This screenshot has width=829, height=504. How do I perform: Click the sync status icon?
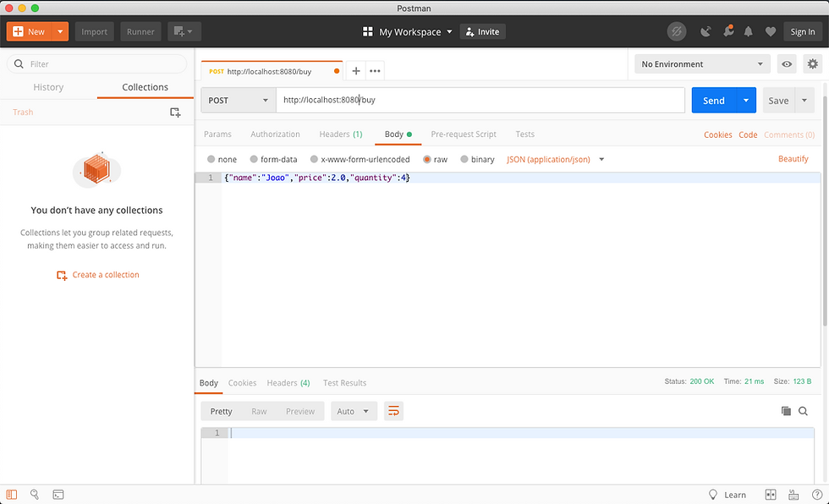(x=676, y=31)
